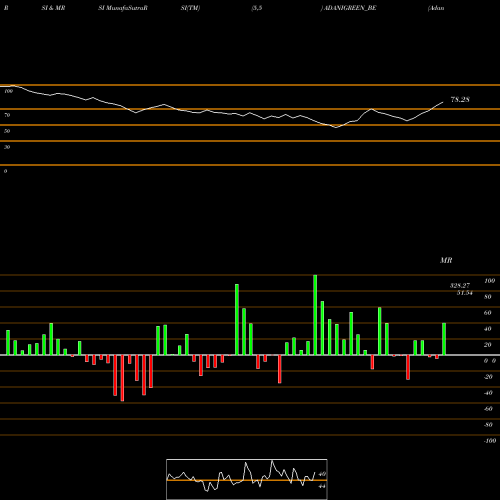Click the RSI panel axis label 30
Image resolution: width=500 pixels, height=500 pixels.
[x=7, y=147]
